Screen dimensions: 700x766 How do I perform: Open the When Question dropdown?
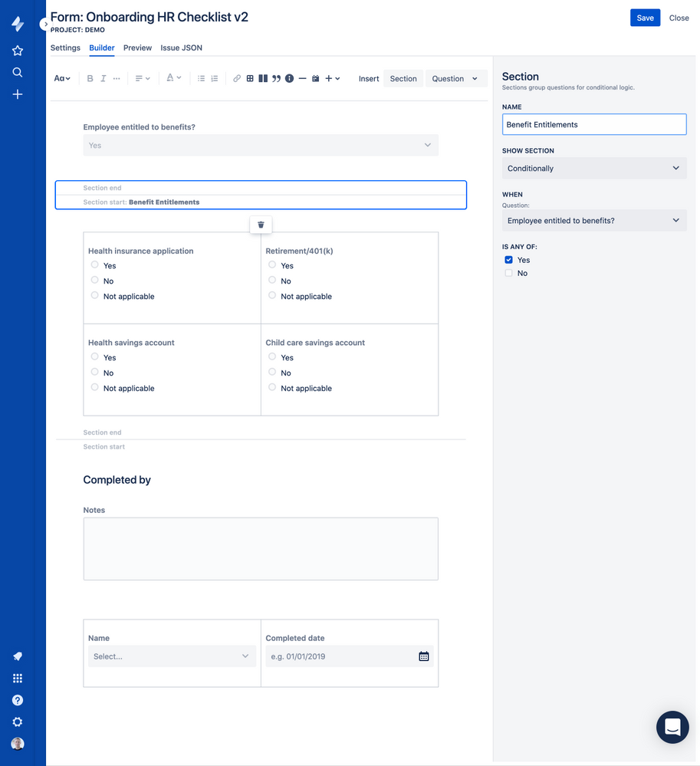pos(594,220)
